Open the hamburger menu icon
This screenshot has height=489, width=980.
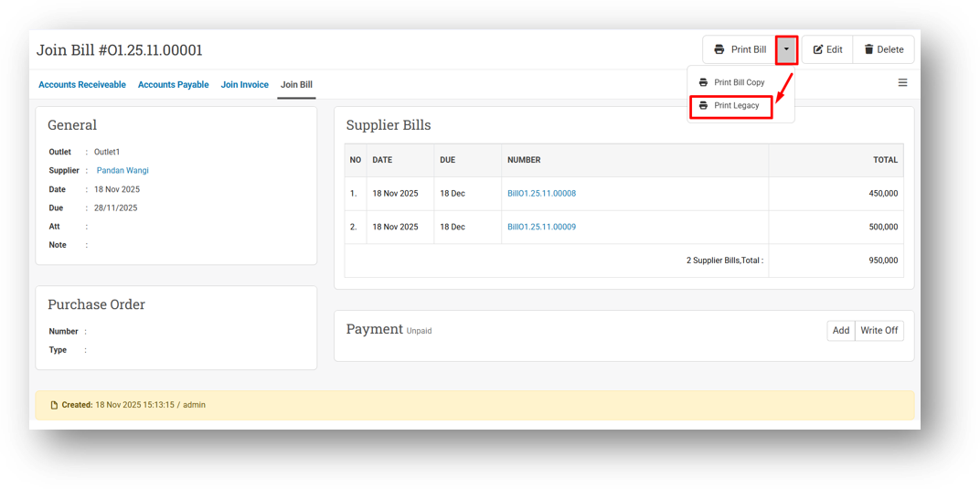(902, 82)
